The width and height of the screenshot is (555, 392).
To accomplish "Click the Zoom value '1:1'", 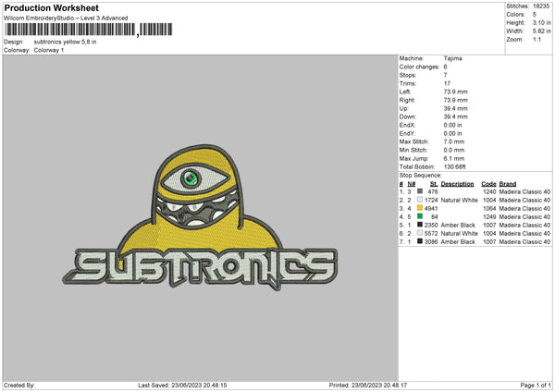I will click(x=536, y=39).
